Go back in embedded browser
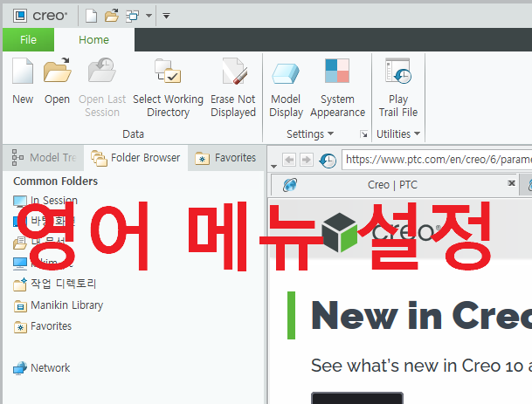The image size is (532, 404). coord(289,160)
